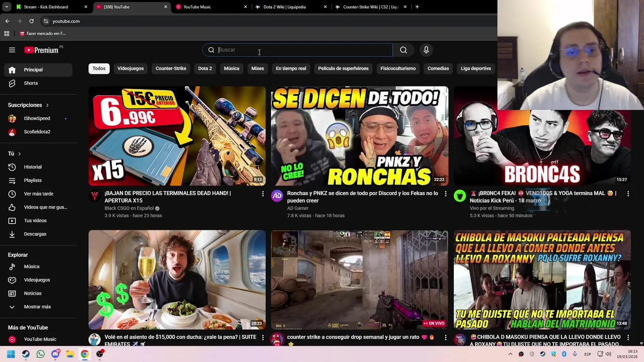
Task: Open Chibola de Masoku video thumbnail
Action: pyautogui.click(x=542, y=280)
